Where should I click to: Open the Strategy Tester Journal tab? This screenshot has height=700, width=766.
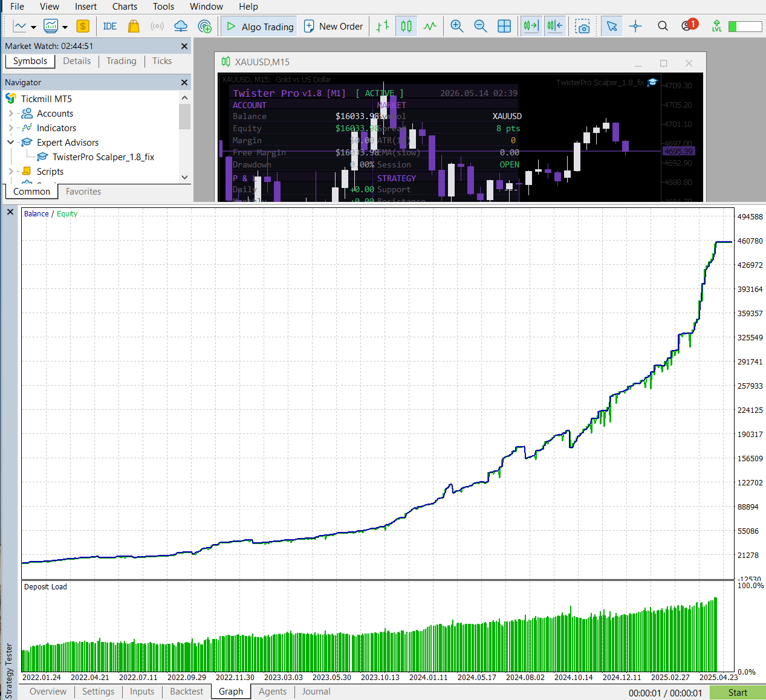pos(316,692)
